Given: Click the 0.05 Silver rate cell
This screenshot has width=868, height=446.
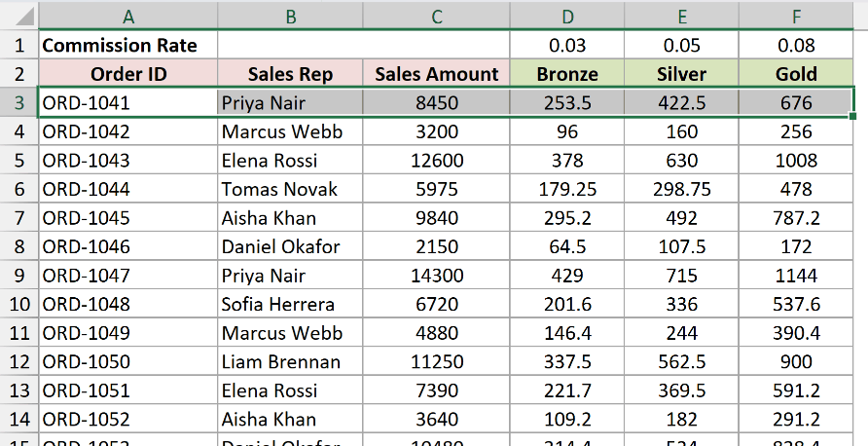Looking at the screenshot, I should point(682,46).
